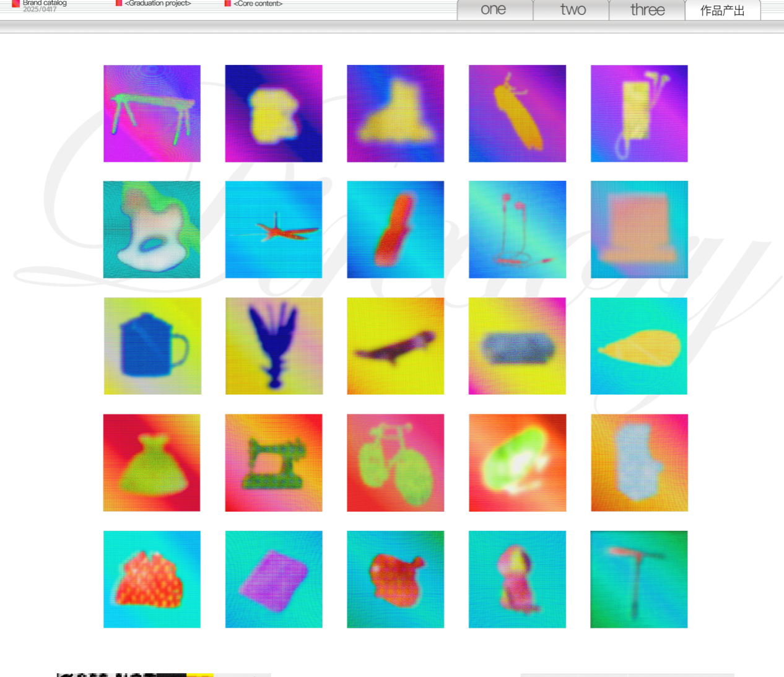Switch to the "one" tab
This screenshot has height=677, width=784.
[494, 10]
